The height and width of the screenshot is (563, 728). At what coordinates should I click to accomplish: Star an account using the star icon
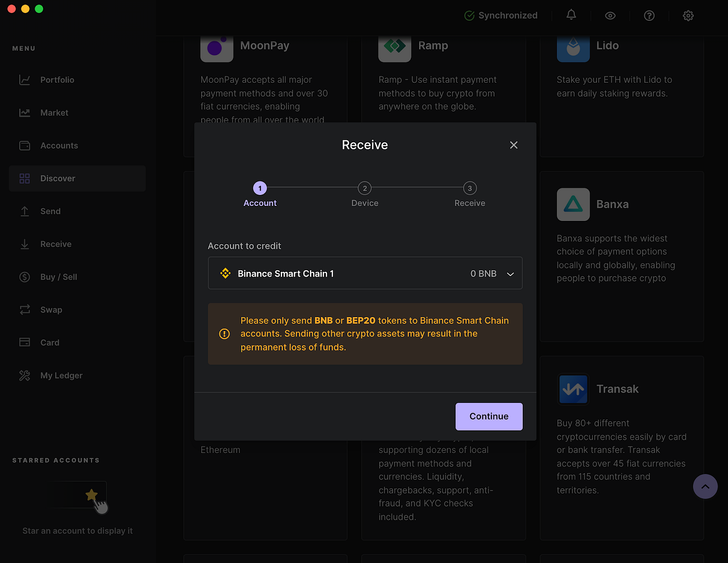92,494
